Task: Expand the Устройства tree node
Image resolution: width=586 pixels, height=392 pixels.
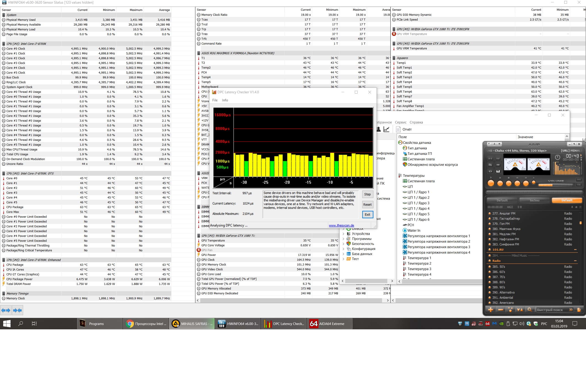Action: coord(343,234)
